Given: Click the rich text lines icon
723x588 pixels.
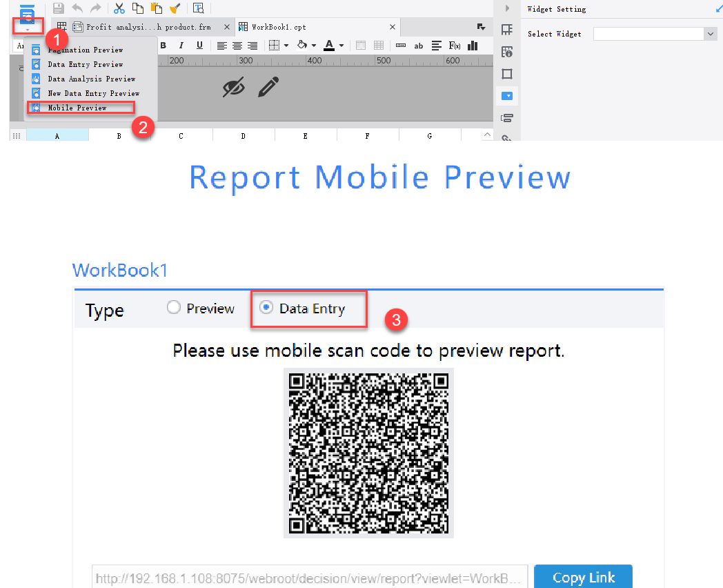Looking at the screenshot, I should pyautogui.click(x=436, y=45).
